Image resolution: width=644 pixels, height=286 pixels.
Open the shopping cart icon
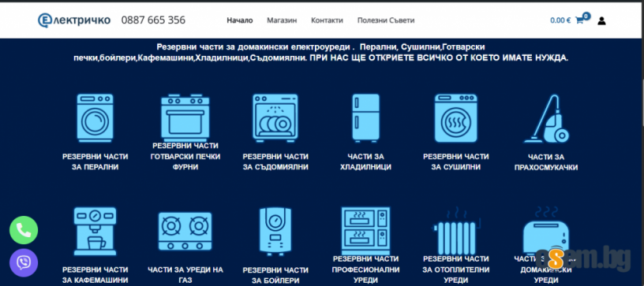[x=579, y=20]
